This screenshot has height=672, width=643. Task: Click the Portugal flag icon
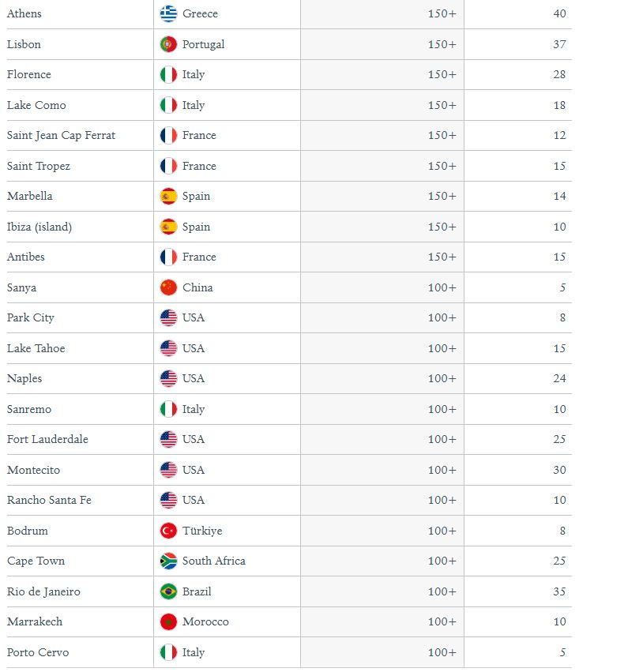click(168, 44)
